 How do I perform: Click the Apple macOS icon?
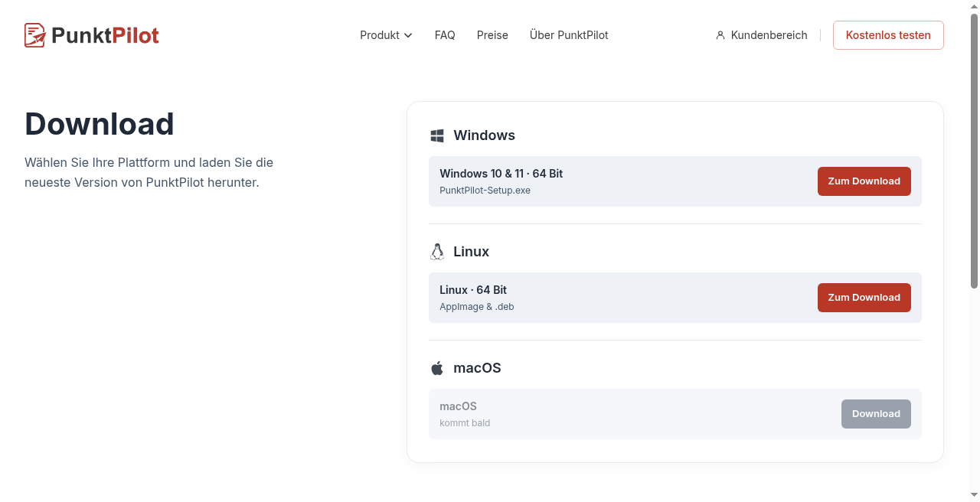pyautogui.click(x=437, y=368)
